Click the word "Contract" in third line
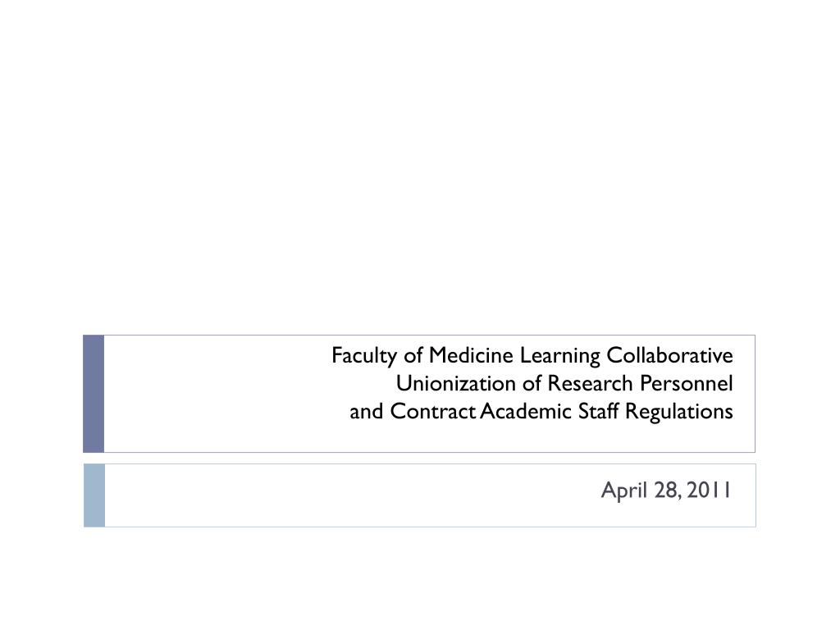Viewport: 840px width, 630px height. pyautogui.click(x=433, y=412)
